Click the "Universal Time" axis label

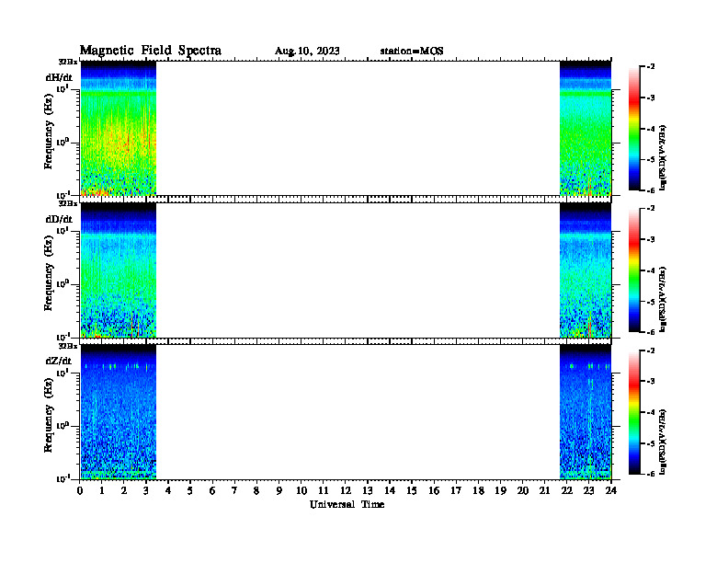click(x=347, y=504)
